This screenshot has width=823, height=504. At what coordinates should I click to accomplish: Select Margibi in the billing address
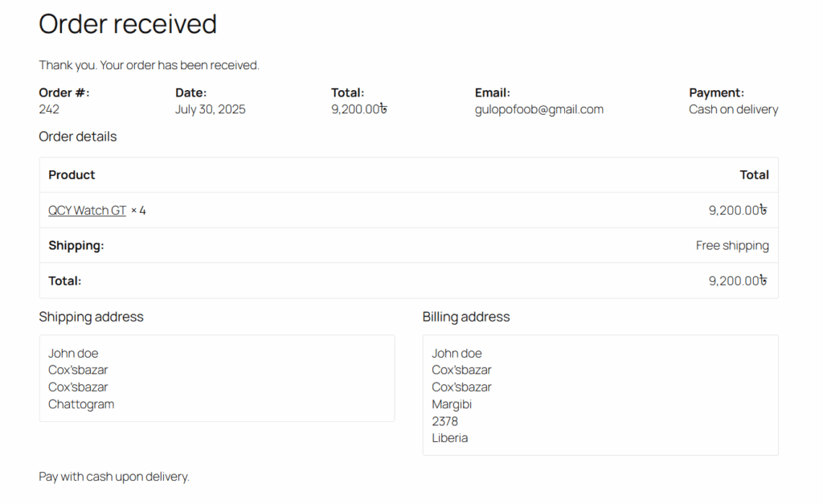click(451, 404)
